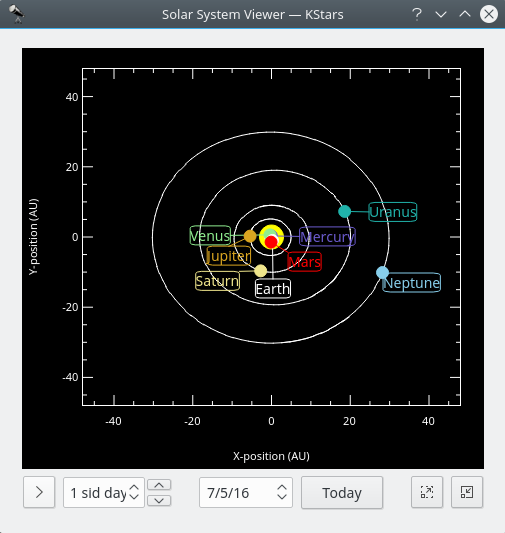Click the shrink view icon button
Screen dimensions: 505x533
point(467,492)
